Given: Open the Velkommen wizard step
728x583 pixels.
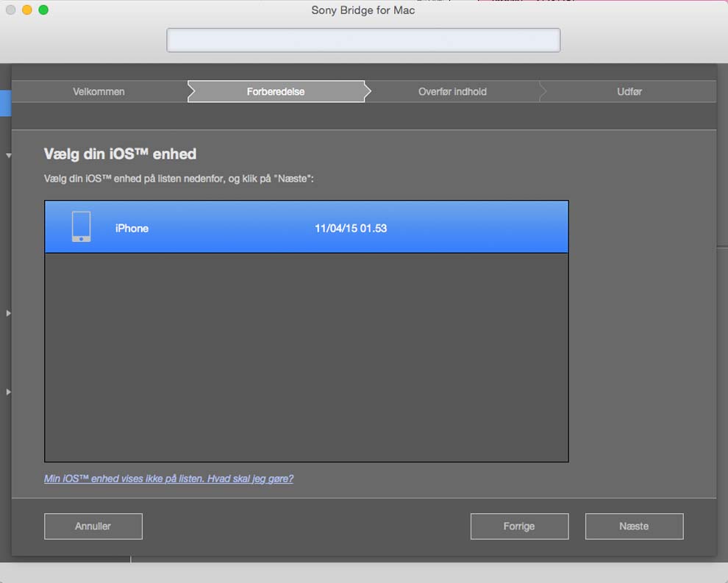Looking at the screenshot, I should click(x=99, y=91).
